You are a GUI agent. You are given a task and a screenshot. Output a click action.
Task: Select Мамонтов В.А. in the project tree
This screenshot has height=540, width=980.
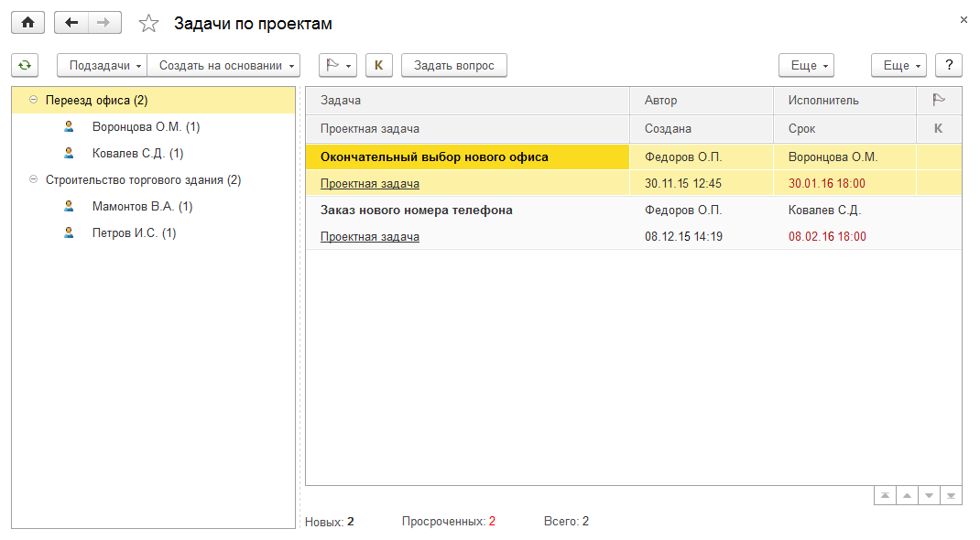(142, 207)
